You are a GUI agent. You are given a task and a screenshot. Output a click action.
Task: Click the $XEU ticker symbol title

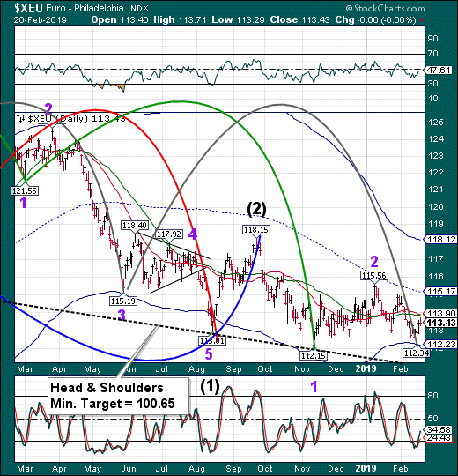click(29, 8)
